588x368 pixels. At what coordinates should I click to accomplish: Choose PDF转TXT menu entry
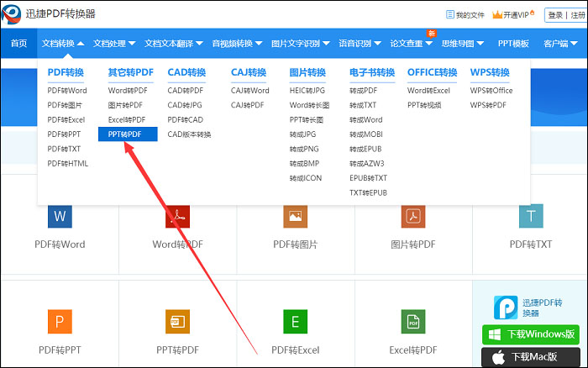[64, 149]
